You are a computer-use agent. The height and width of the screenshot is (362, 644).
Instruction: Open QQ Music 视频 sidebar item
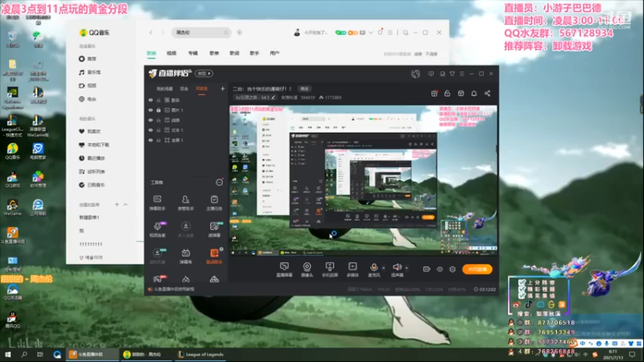pyautogui.click(x=88, y=85)
